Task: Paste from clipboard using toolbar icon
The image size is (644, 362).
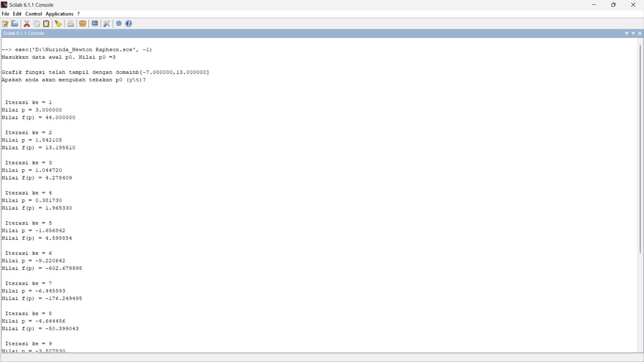Action: [x=46, y=24]
